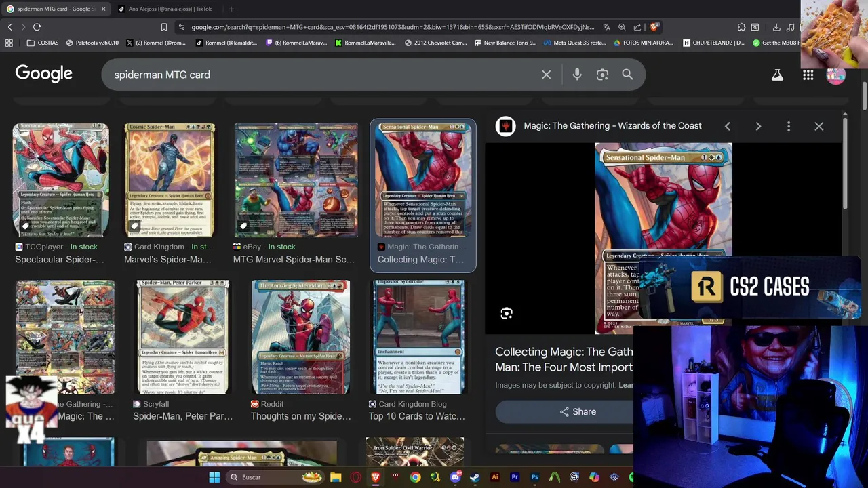
Task: Open the Amazing Spider-Man Reddit thumbnail
Action: click(x=300, y=337)
